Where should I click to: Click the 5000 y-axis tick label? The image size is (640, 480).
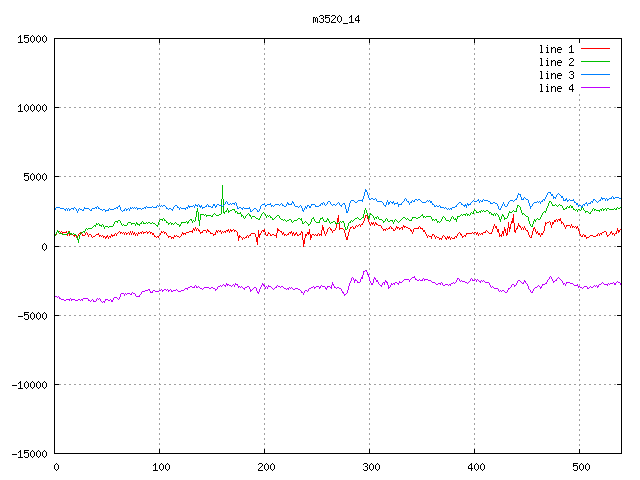pyautogui.click(x=35, y=177)
